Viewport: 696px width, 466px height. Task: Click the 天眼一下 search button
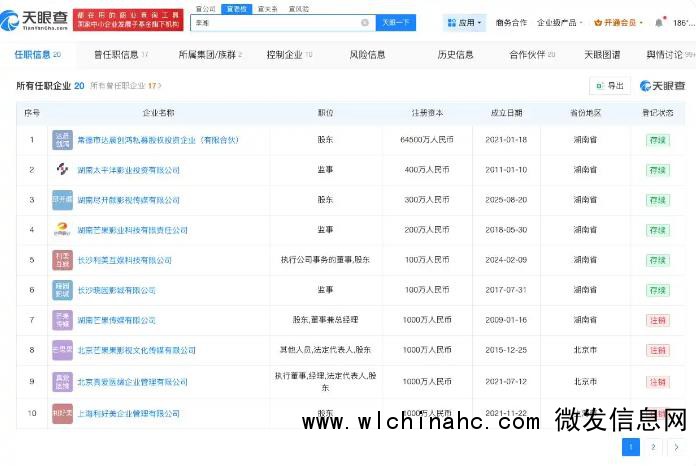pos(395,23)
